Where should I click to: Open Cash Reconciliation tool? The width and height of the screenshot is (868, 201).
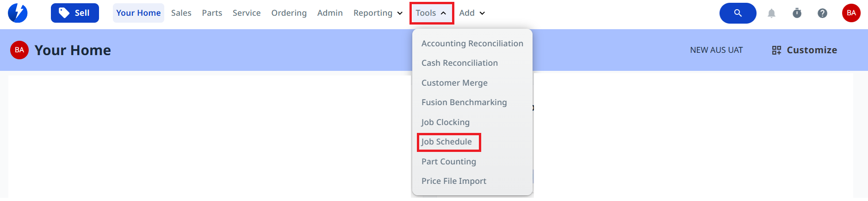coord(459,63)
